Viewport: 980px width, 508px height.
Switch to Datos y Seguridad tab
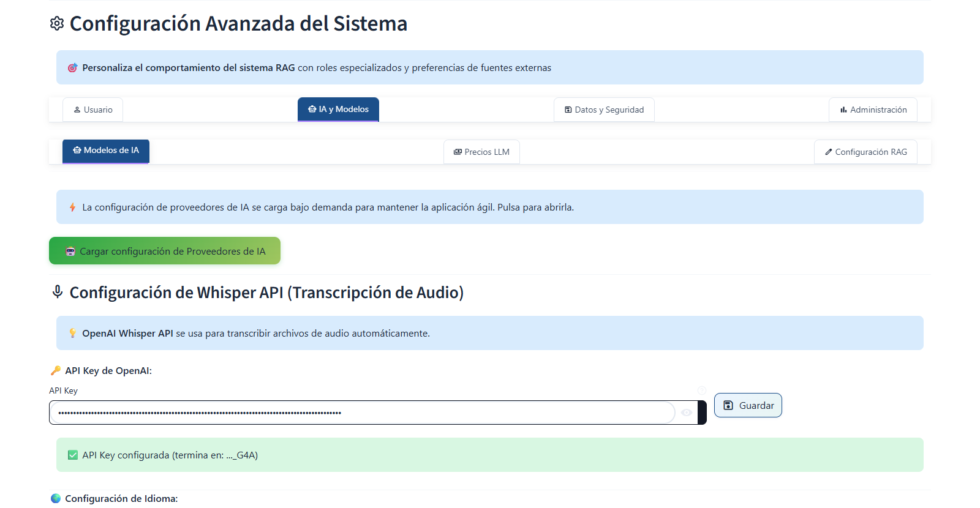[x=604, y=110]
